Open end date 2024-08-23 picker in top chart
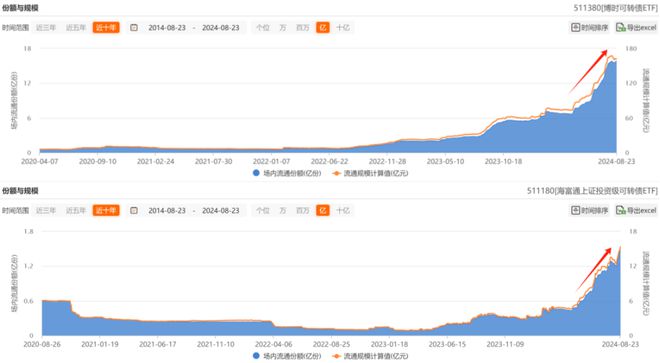 pyautogui.click(x=221, y=28)
